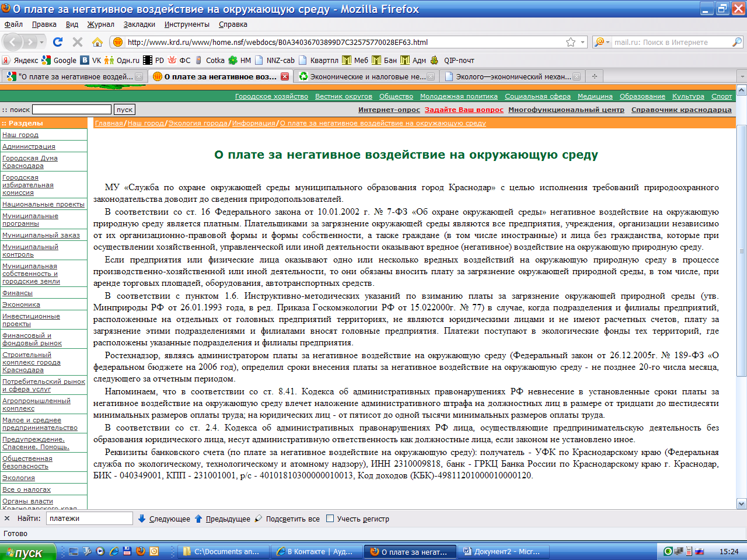Open the Cotka bookmark
The height and width of the screenshot is (560, 747).
pos(210,60)
